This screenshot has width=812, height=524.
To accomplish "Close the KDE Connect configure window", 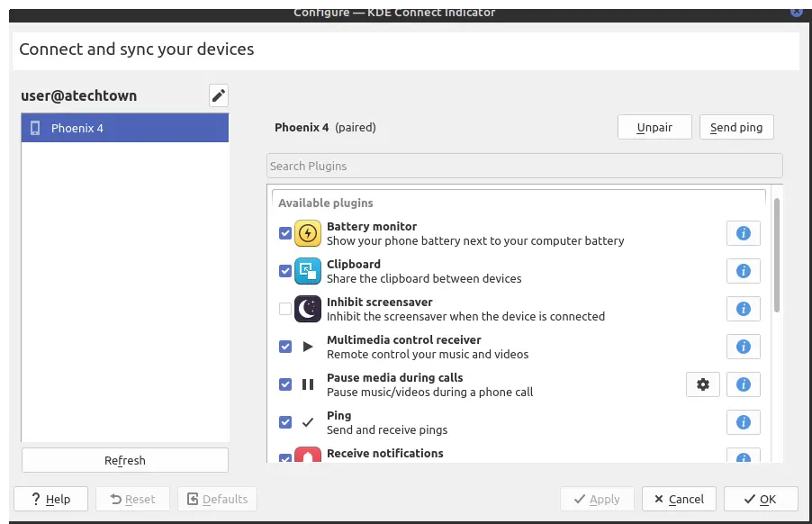I will 797,12.
